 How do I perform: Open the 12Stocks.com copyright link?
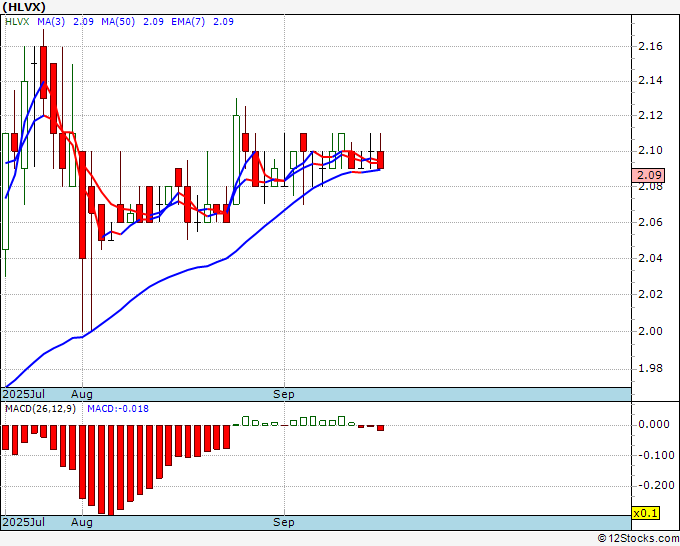pyautogui.click(x=638, y=539)
